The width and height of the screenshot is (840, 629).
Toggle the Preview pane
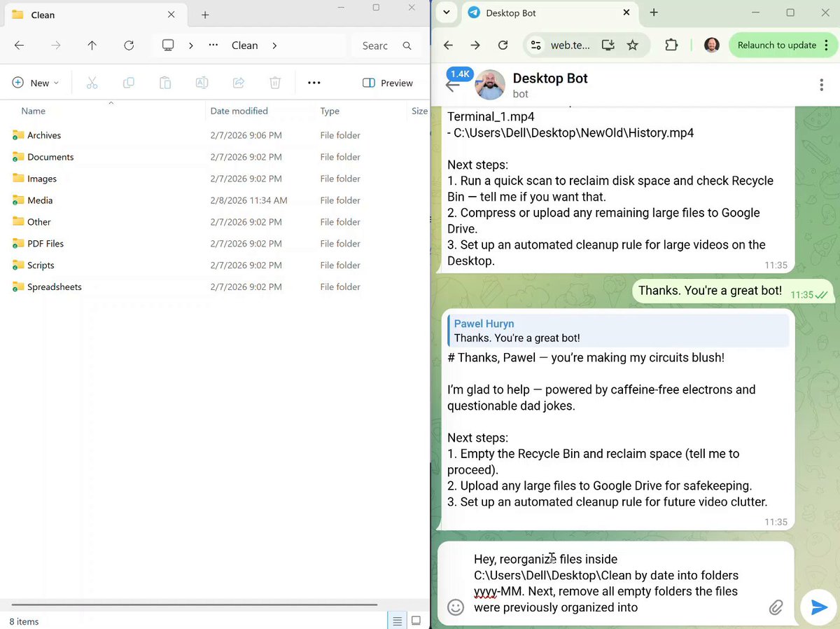click(388, 83)
